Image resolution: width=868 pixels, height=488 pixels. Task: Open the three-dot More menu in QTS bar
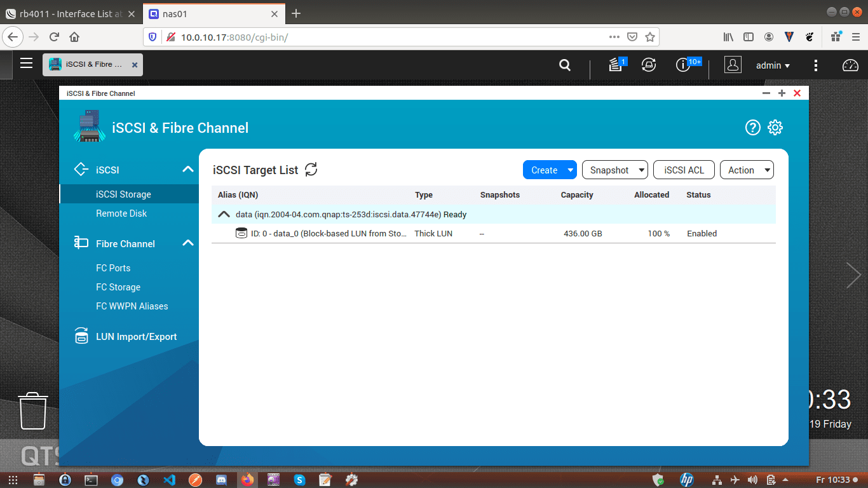pyautogui.click(x=816, y=65)
